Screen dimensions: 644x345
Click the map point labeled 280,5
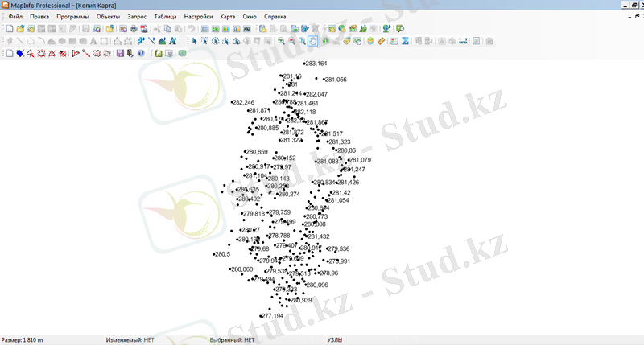coord(214,254)
